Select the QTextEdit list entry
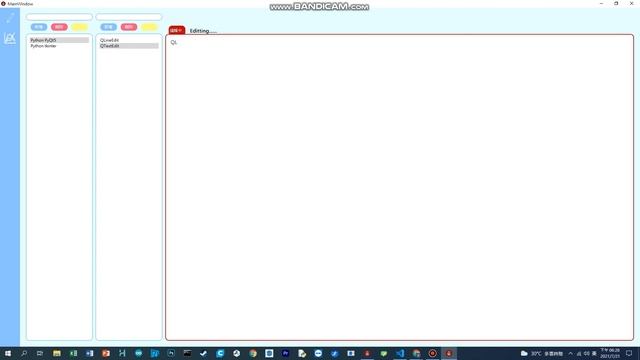This screenshot has width=640, height=360. point(129,46)
